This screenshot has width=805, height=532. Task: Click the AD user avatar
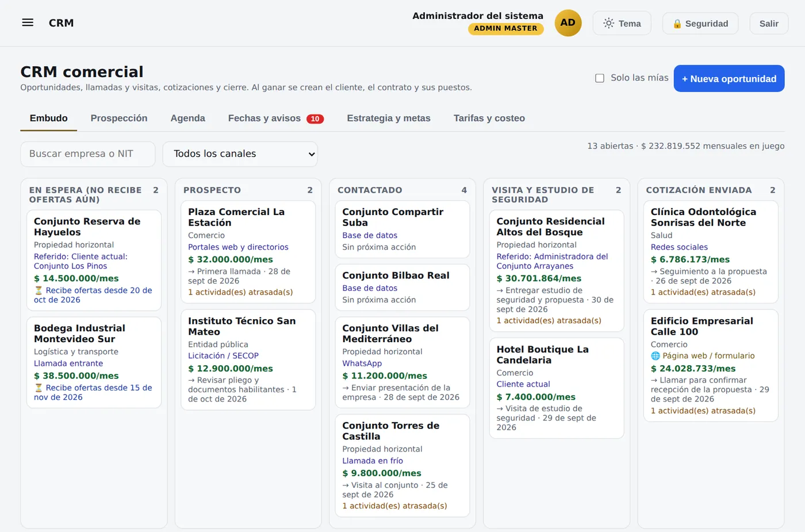(568, 23)
